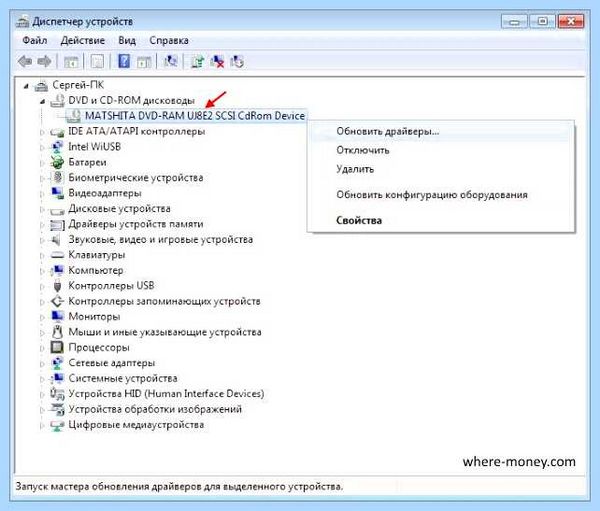Click the Устройства обработки изображений camera icon
The height and width of the screenshot is (511, 600).
click(x=57, y=409)
